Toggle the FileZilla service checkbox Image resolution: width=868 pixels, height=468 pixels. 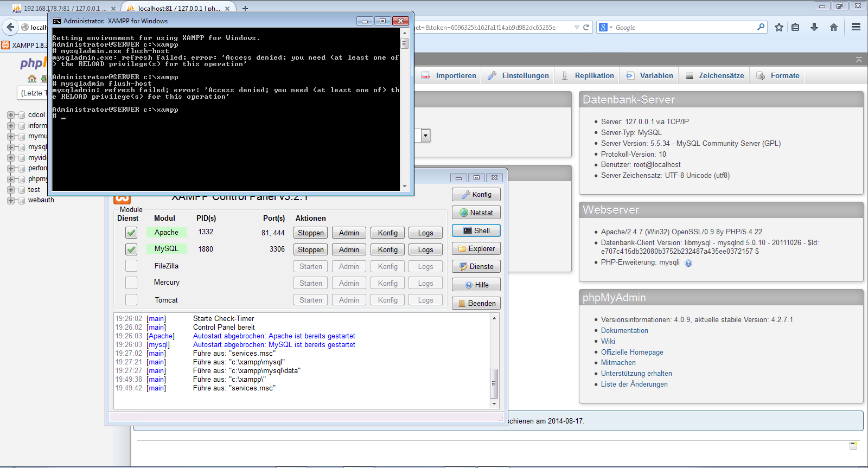point(131,266)
